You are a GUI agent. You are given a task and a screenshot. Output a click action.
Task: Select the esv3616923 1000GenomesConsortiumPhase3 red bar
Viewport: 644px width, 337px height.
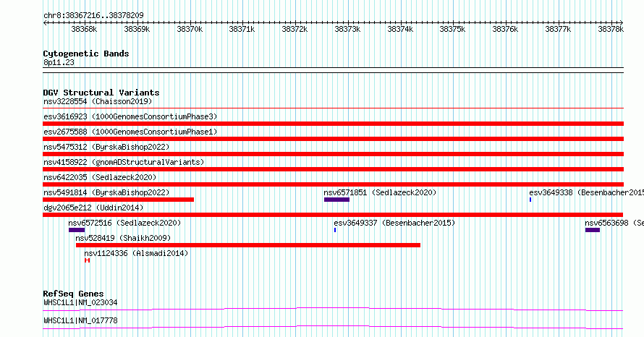coord(333,124)
